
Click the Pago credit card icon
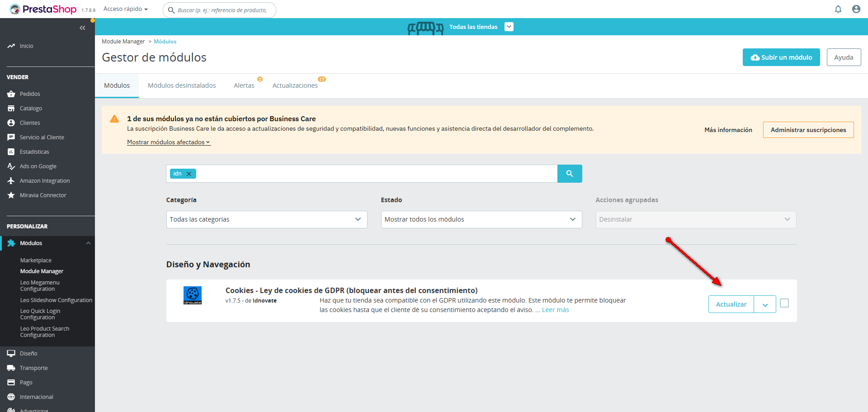coord(11,383)
